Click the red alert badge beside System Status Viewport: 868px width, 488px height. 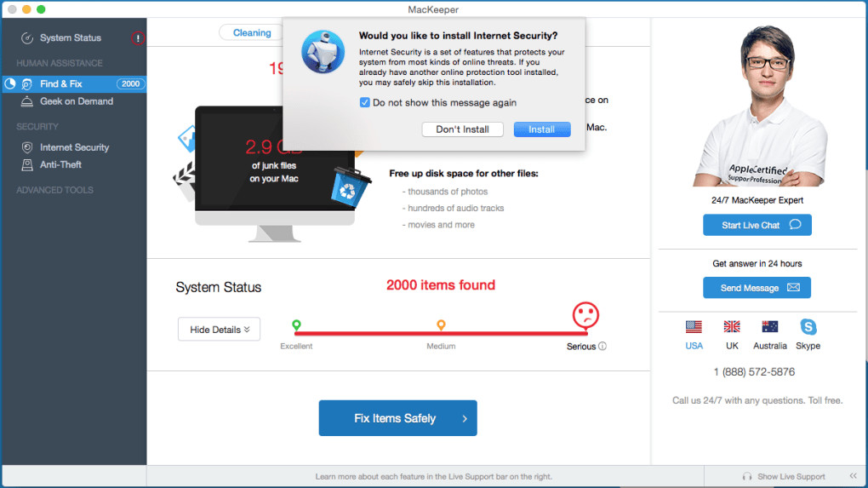pos(138,38)
